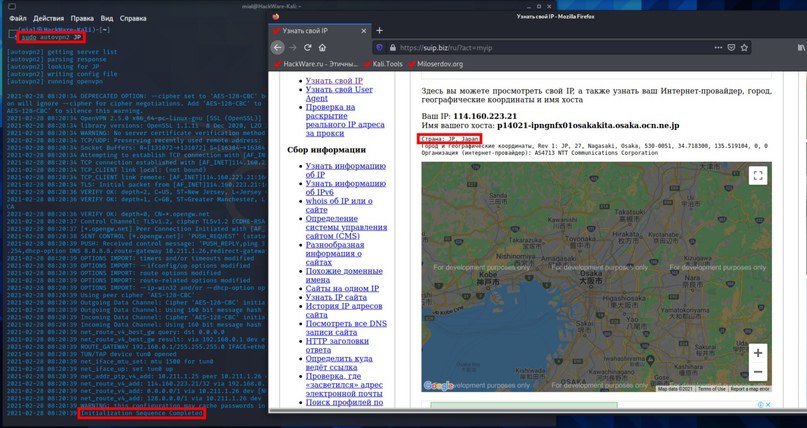The image size is (807, 428).
Task: Click 'AS4713 NTT Communications Corporation' line
Action: click(539, 153)
